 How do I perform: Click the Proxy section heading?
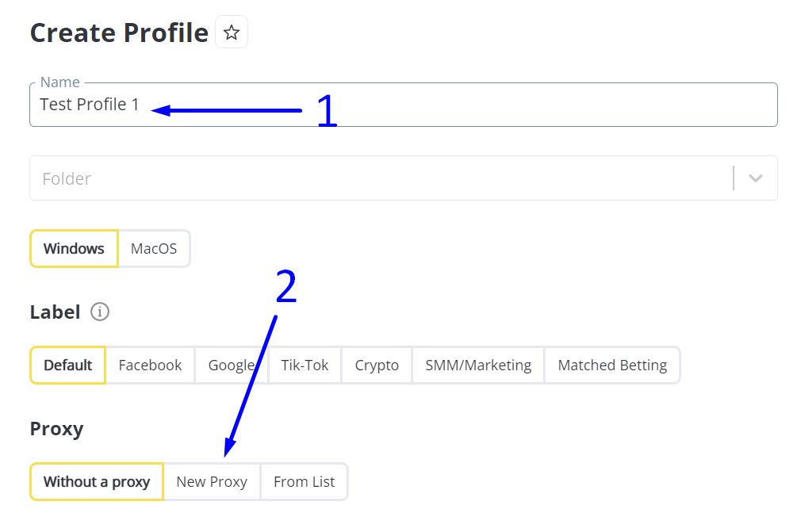(56, 429)
